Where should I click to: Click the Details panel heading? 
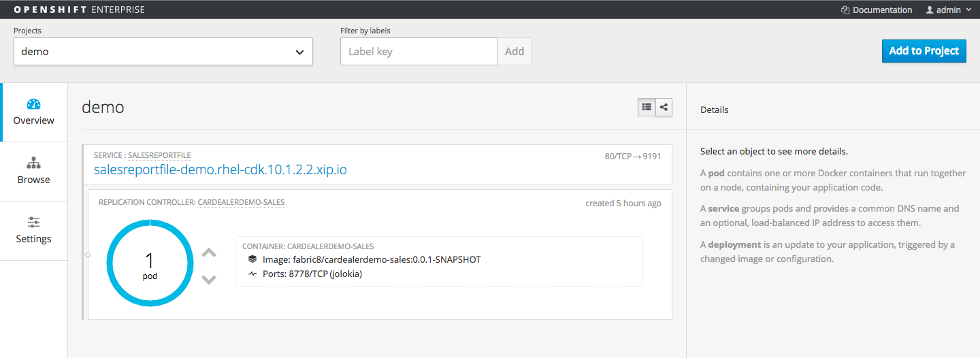tap(715, 110)
